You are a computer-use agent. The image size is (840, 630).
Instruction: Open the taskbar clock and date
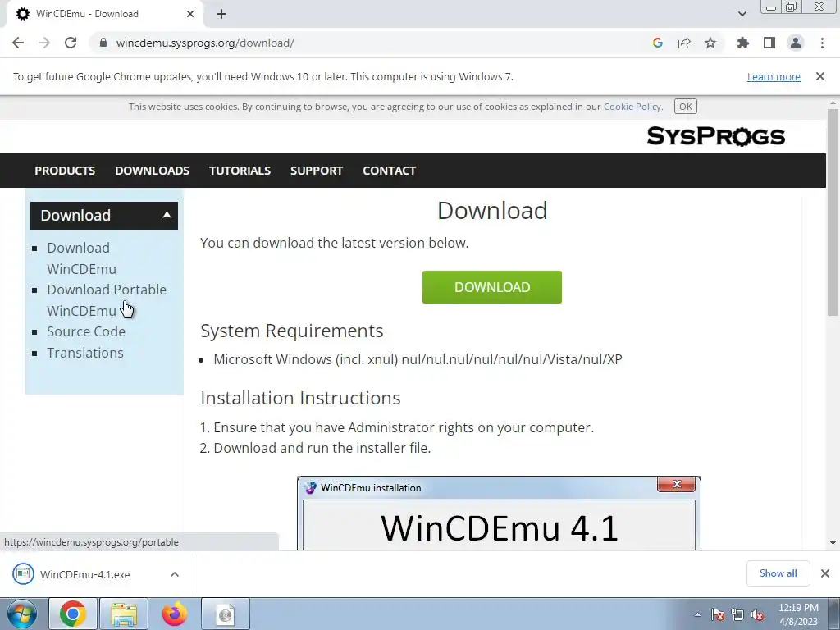coord(798,614)
